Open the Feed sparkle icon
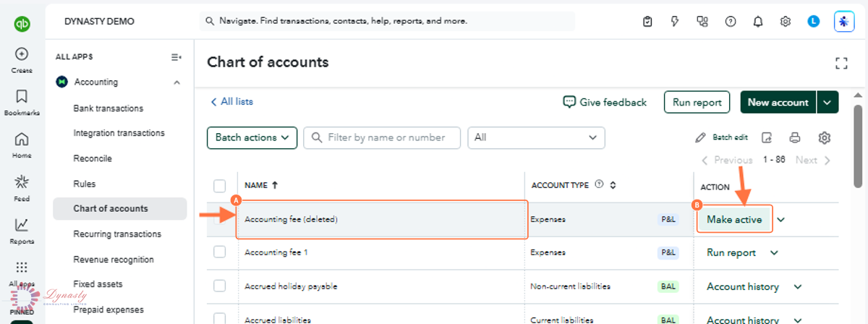868x324 pixels. (22, 182)
